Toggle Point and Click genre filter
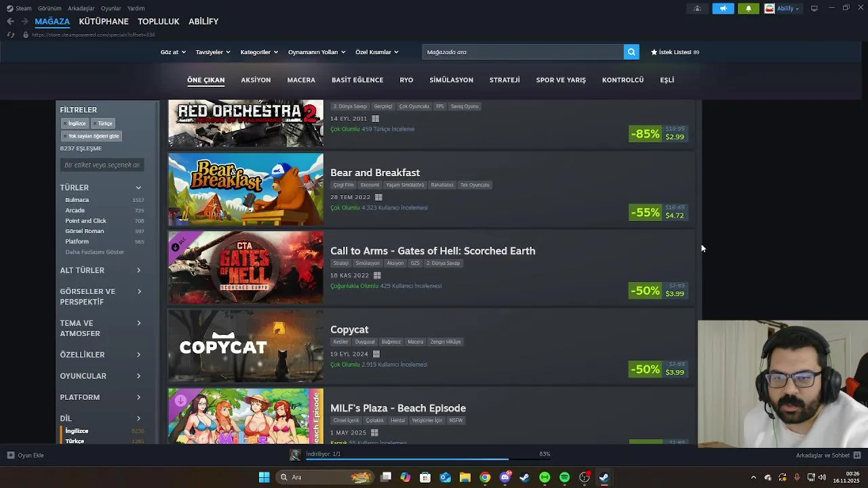The height and width of the screenshot is (488, 868). (104, 221)
